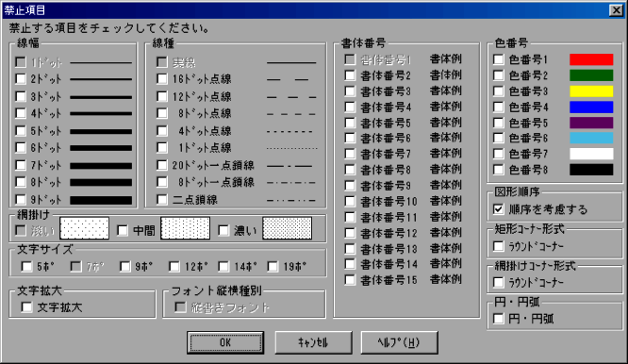This screenshot has height=364, width=628.
Task: Click the yellow color swatch for 色番号3
Action: (591, 91)
